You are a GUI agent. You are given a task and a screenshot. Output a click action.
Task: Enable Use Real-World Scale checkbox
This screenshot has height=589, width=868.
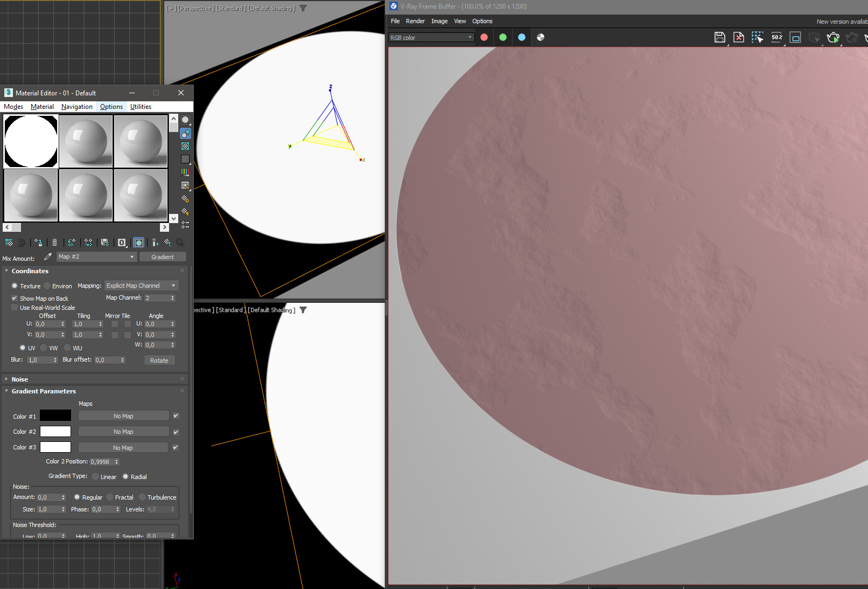15,308
